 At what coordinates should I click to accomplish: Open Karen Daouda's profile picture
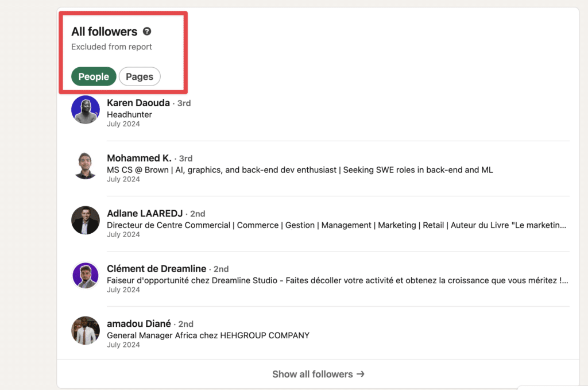click(86, 110)
